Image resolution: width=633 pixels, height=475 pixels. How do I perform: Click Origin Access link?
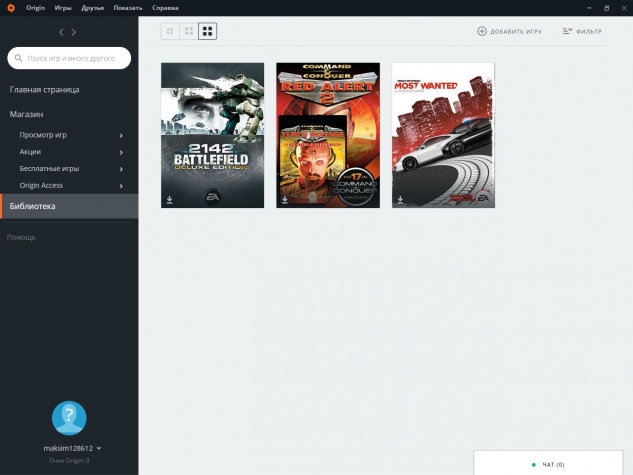[41, 186]
